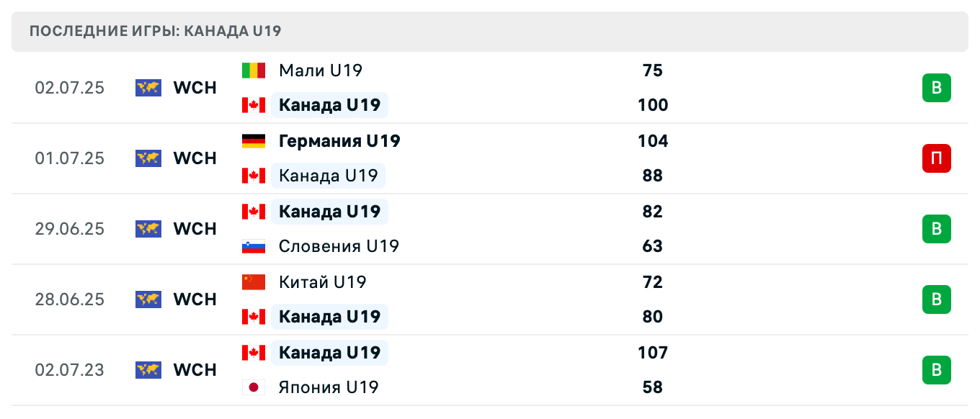The height and width of the screenshot is (419, 980).
Task: Click the WCH label for 01.07.25 match
Action: click(195, 158)
